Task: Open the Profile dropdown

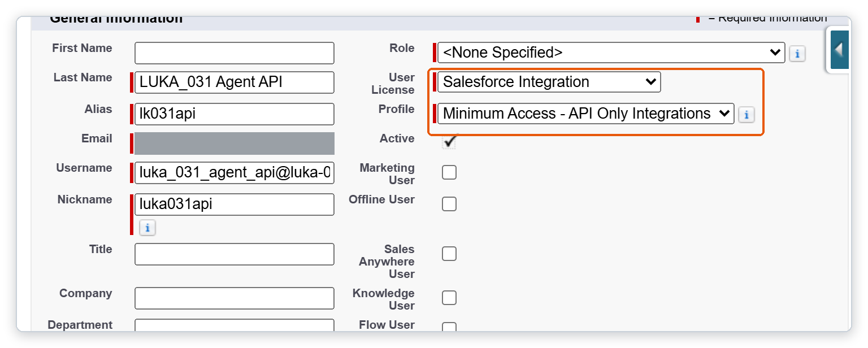Action: click(x=586, y=114)
